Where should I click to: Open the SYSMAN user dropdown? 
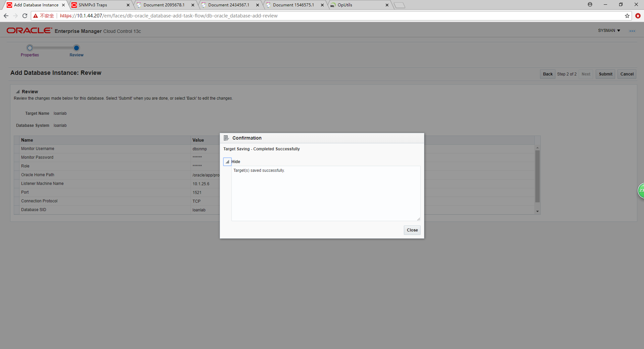(x=609, y=31)
